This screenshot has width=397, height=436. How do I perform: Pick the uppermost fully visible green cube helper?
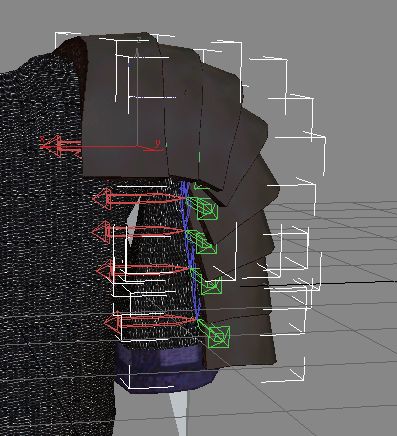(x=207, y=209)
